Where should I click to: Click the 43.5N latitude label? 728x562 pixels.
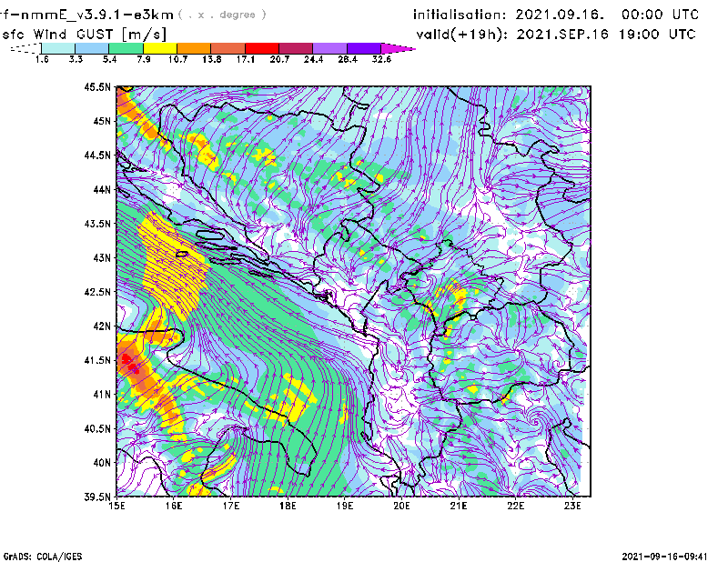point(97,224)
